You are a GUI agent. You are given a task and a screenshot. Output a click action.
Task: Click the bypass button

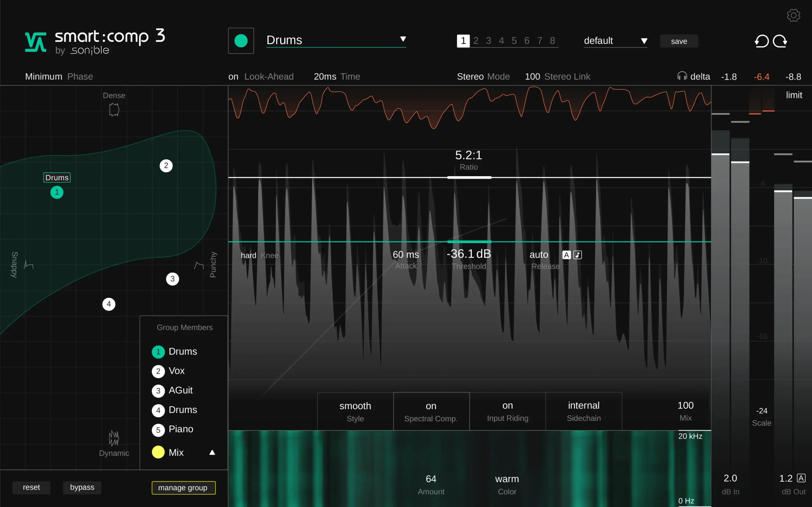(x=82, y=487)
